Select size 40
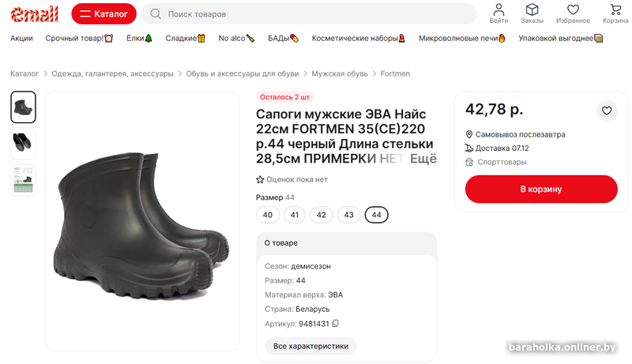The image size is (632, 364). pos(268,215)
